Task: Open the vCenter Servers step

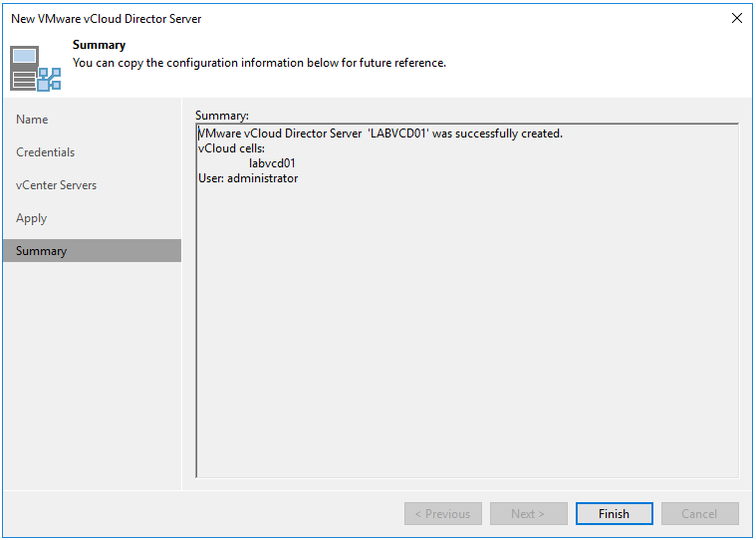Action: click(56, 185)
